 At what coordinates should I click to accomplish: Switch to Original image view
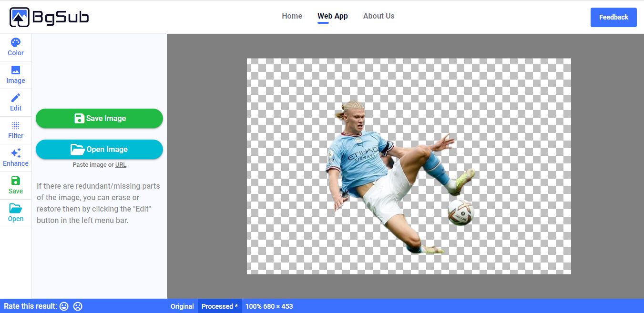[182, 306]
